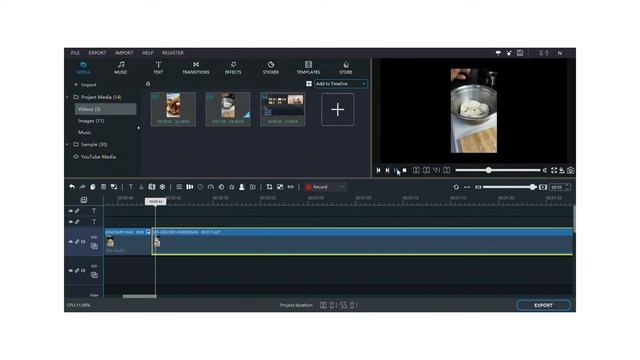The width and height of the screenshot is (640, 360).
Task: Click the refresh icon above media thumbnails
Action: (x=148, y=84)
